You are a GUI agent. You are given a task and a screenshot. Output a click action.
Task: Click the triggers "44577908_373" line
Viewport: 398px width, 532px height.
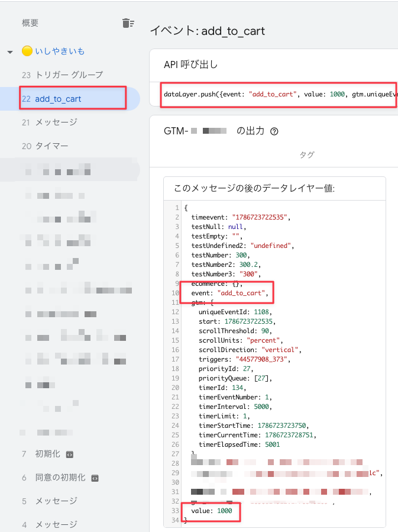(244, 359)
